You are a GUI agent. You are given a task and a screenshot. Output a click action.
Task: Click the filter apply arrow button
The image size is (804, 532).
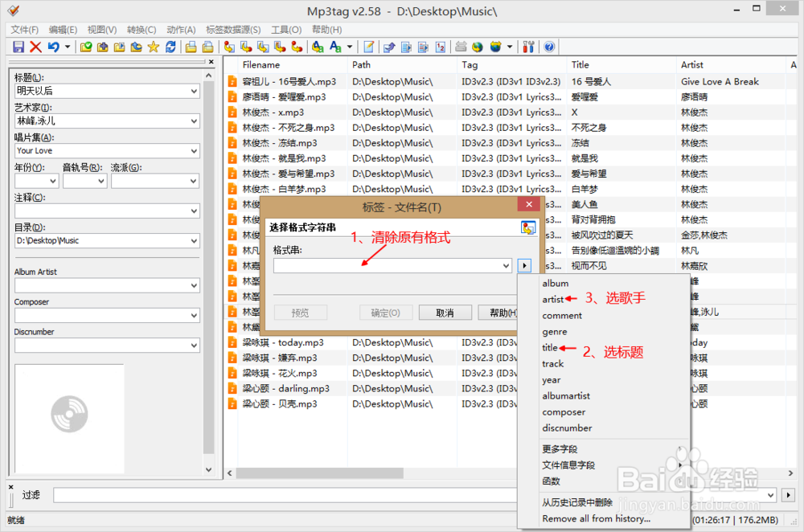coord(788,495)
